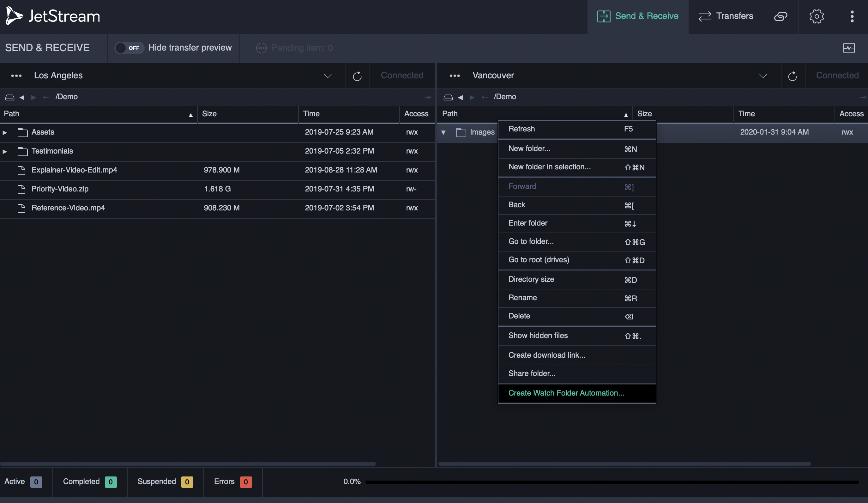Viewport: 868px width, 503px height.
Task: Select Create download link...
Action: coord(576,355)
